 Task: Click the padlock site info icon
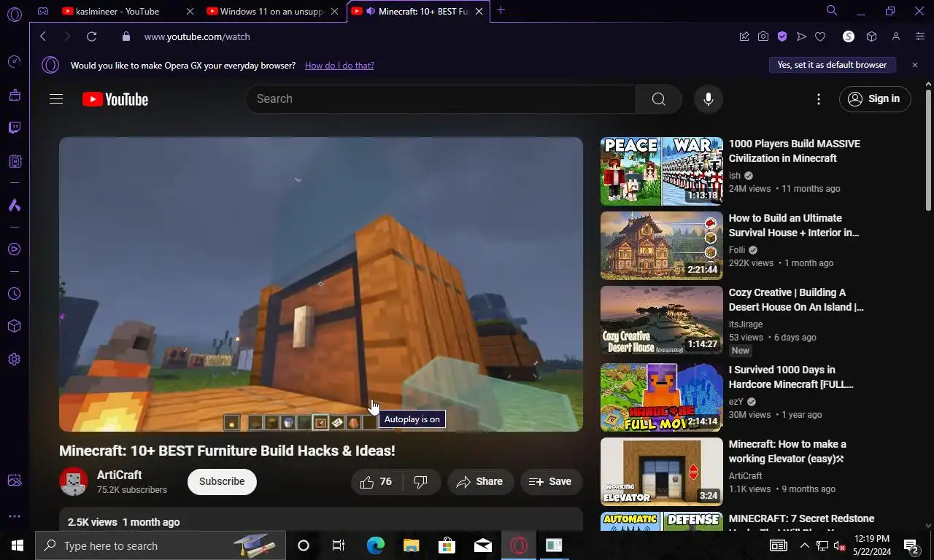point(126,36)
